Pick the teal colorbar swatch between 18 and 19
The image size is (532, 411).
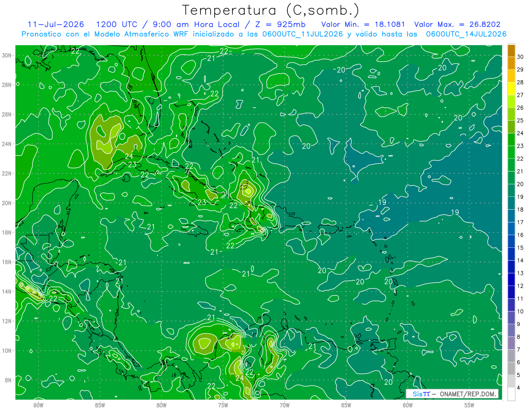coord(511,203)
